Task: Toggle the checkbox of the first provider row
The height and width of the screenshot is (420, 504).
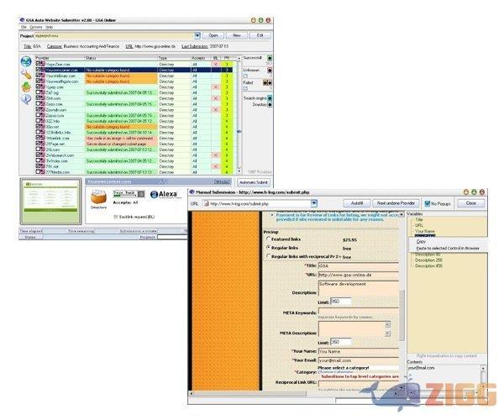Action: 38,64
